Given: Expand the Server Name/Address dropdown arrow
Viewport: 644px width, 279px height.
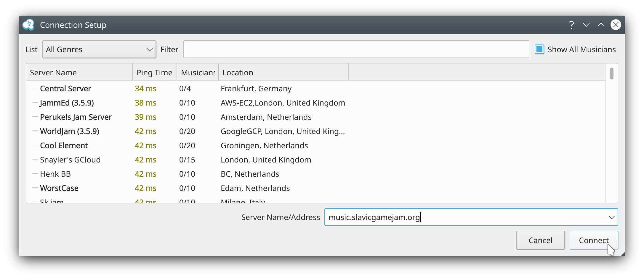Looking at the screenshot, I should coord(611,217).
